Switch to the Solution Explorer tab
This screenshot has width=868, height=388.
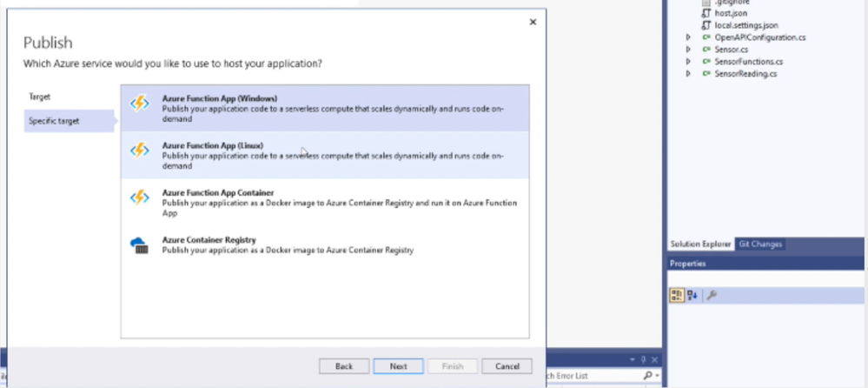[x=700, y=244]
